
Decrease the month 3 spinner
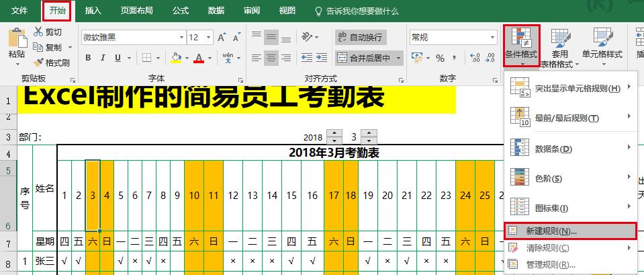pyautogui.click(x=369, y=141)
